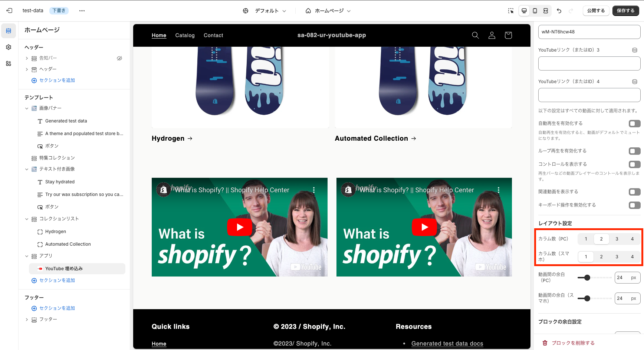644x350 pixels.
Task: Open the app embeds icon in sidebar
Action: [9, 63]
